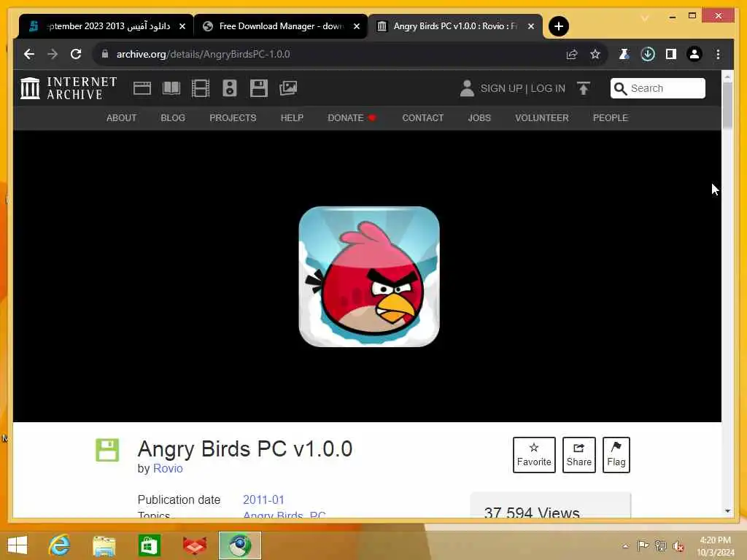This screenshot has height=560, width=747.
Task: Open the VOLUNTEER menu item
Action: click(x=542, y=117)
